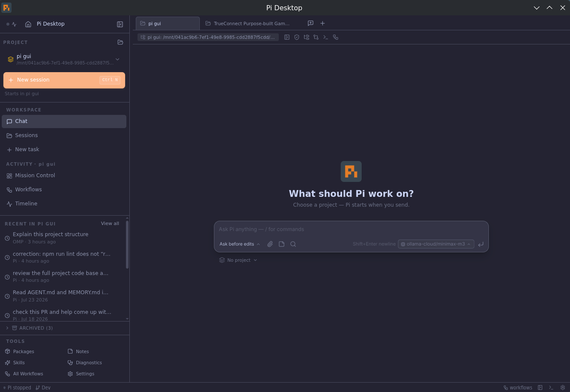Open Settings in Tools section
This screenshot has width=570, height=392.
[x=81, y=374]
